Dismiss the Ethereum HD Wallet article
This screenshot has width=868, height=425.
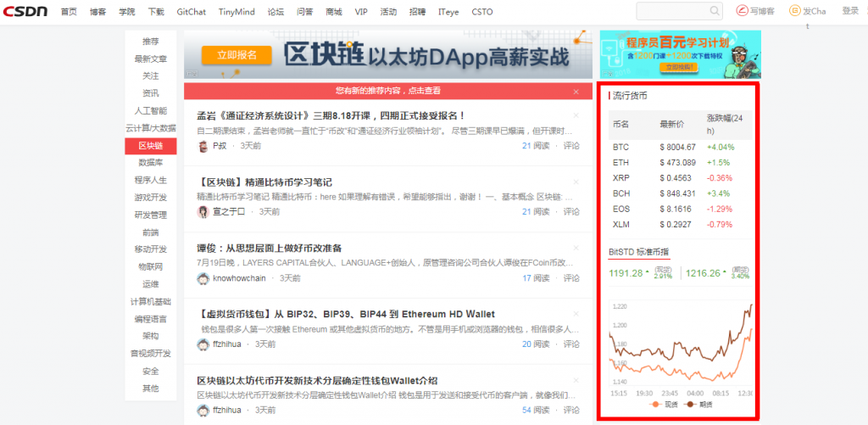576,314
